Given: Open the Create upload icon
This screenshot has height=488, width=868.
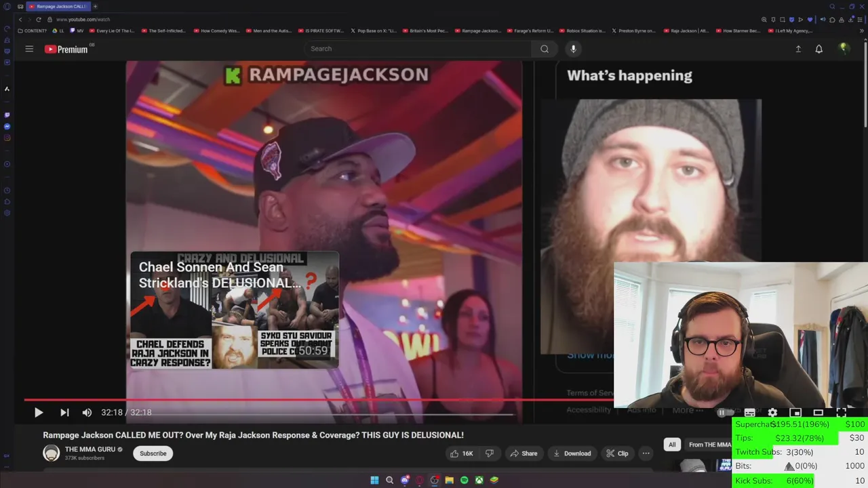Looking at the screenshot, I should tap(798, 49).
